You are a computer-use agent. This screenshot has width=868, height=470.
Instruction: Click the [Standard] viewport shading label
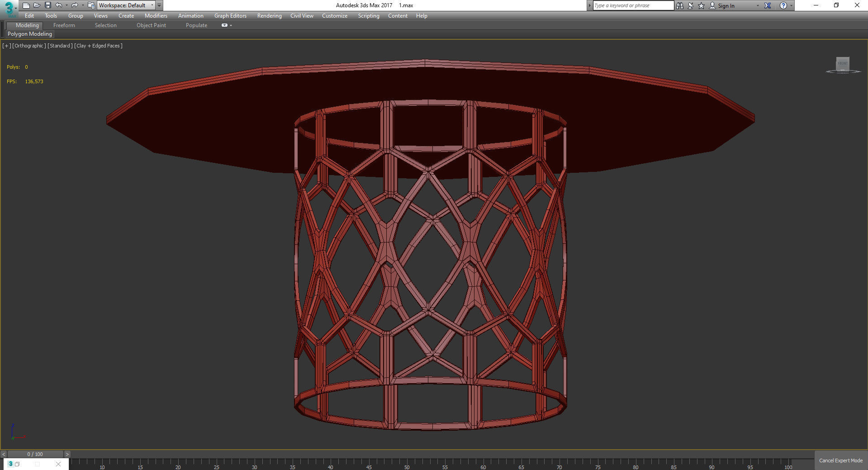click(60, 46)
